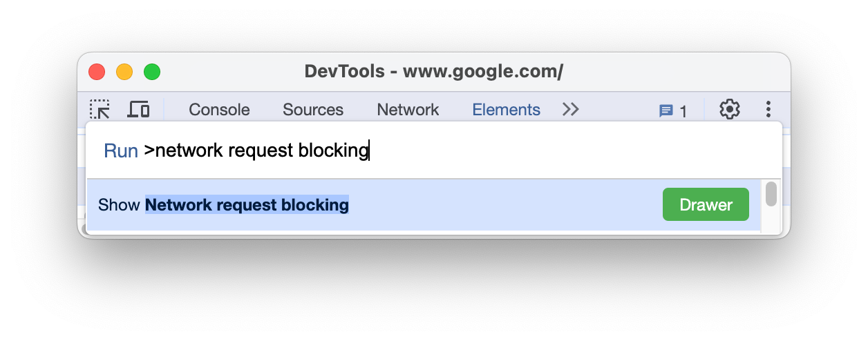Minimize the DevTools window with yellow button
The image size is (868, 341).
pyautogui.click(x=124, y=71)
